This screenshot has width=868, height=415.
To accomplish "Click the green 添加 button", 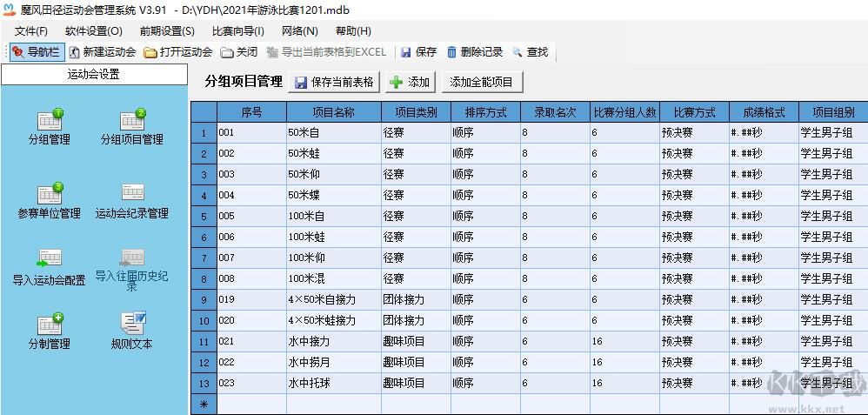I will click(x=411, y=82).
